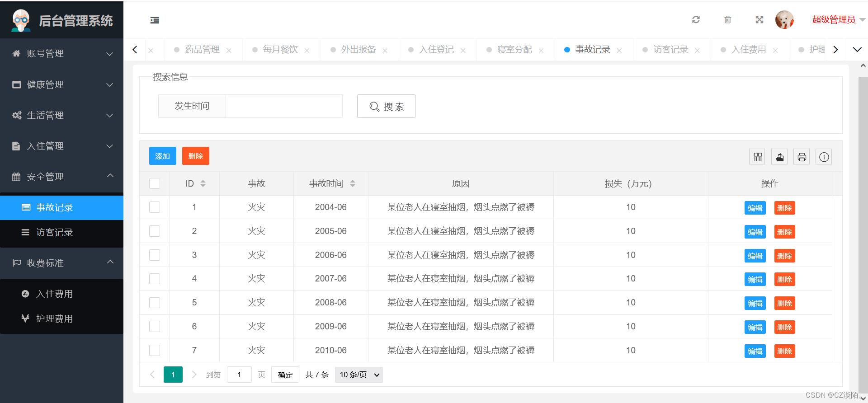Open 访客记录 in the sidebar
Image resolution: width=868 pixels, height=403 pixels.
click(61, 232)
